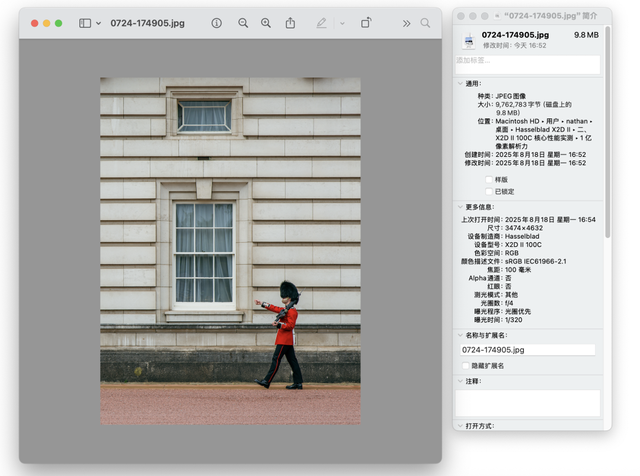
Task: Click the info window vertical scrollbar
Action: point(608,132)
